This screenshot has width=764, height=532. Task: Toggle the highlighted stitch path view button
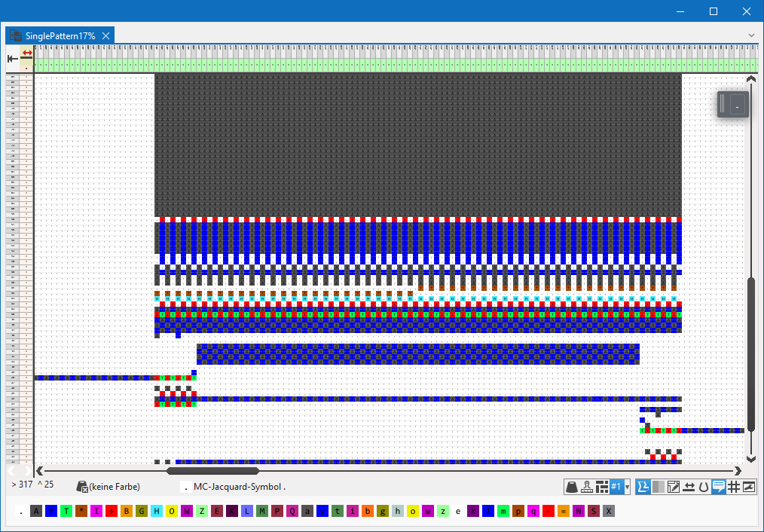(643, 487)
